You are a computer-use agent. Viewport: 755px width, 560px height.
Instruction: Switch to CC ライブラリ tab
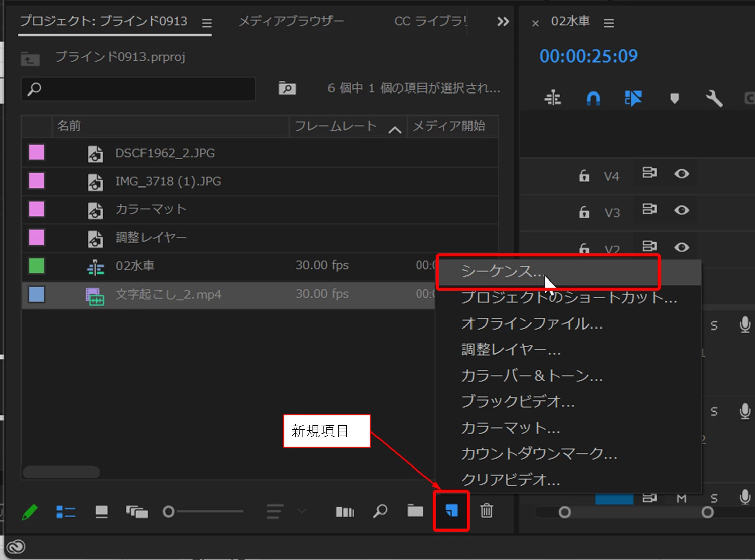click(x=431, y=21)
